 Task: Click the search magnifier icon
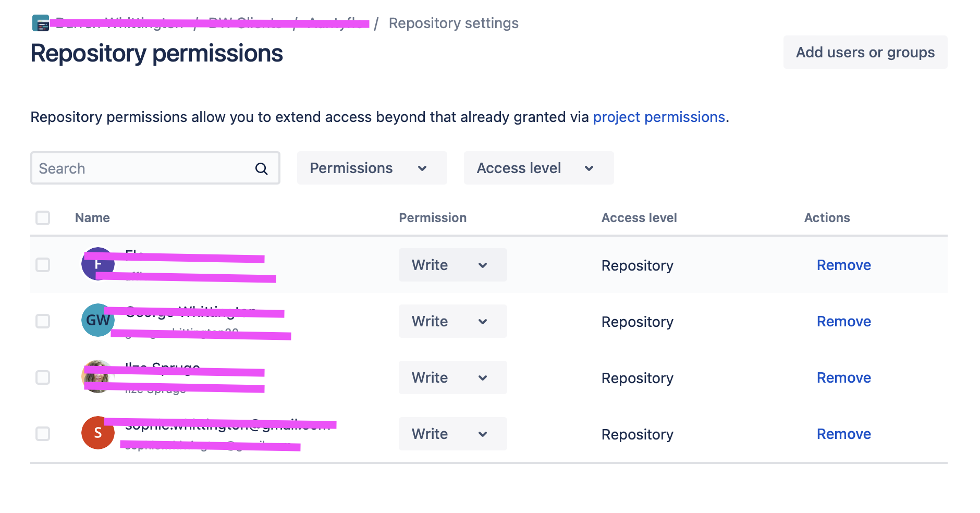tap(261, 168)
